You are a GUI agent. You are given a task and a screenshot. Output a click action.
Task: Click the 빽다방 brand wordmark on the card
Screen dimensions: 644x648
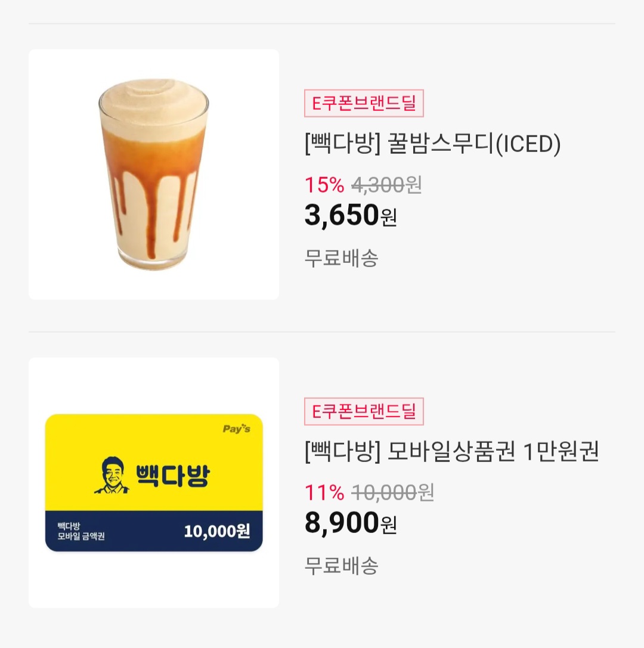click(x=173, y=476)
